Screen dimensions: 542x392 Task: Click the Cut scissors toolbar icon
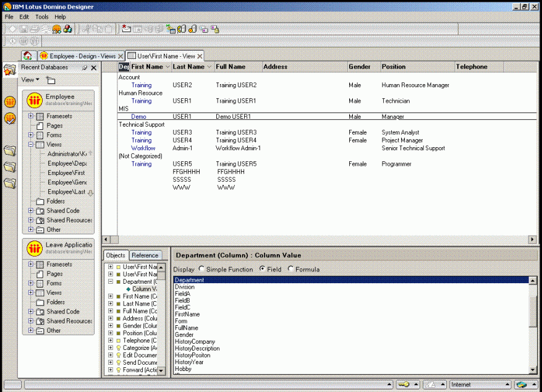[87, 29]
